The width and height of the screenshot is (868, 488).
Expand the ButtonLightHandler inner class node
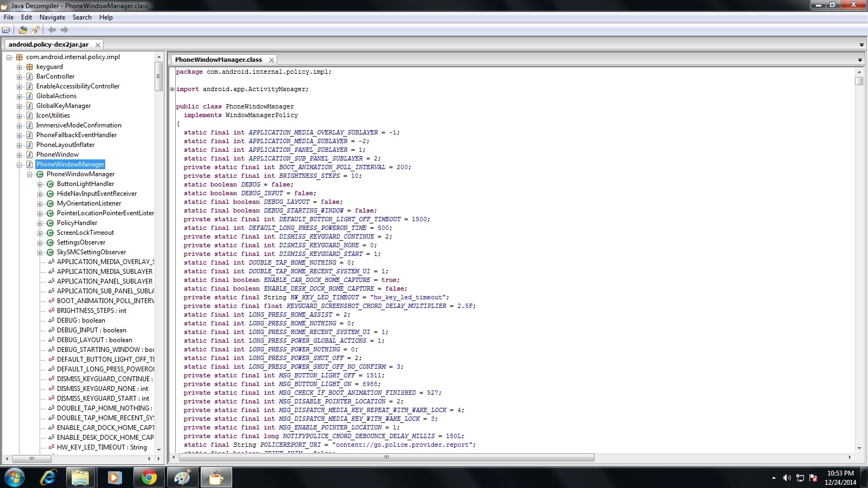pyautogui.click(x=40, y=184)
